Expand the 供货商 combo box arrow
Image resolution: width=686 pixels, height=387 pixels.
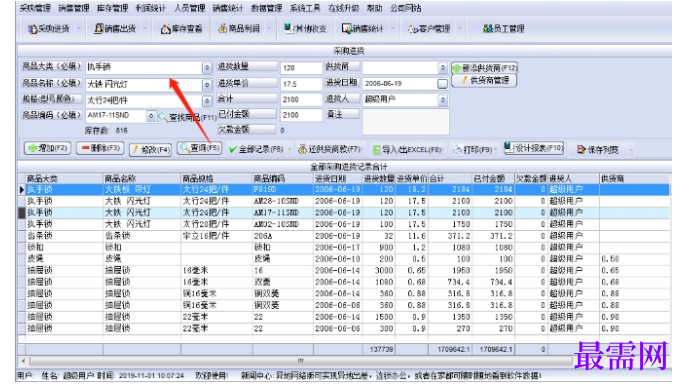(x=443, y=68)
